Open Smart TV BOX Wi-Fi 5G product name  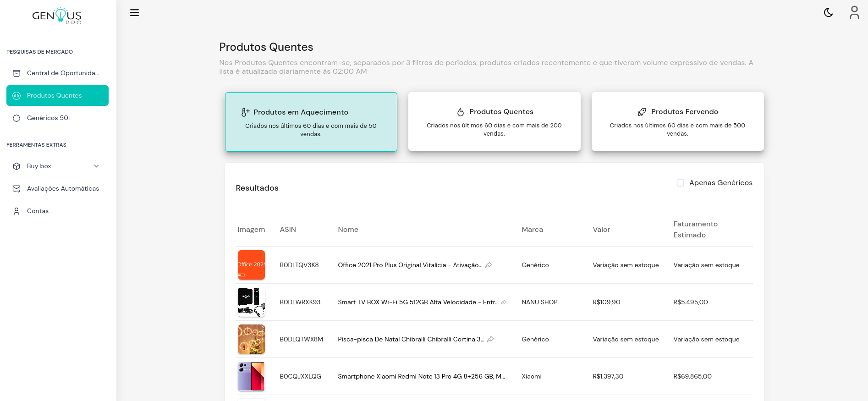(418, 302)
